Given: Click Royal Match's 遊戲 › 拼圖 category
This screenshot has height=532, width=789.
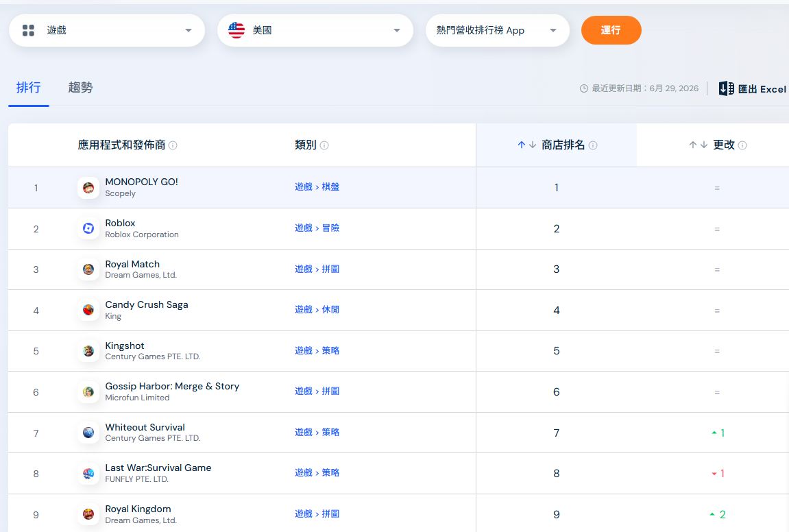Looking at the screenshot, I should [x=317, y=269].
